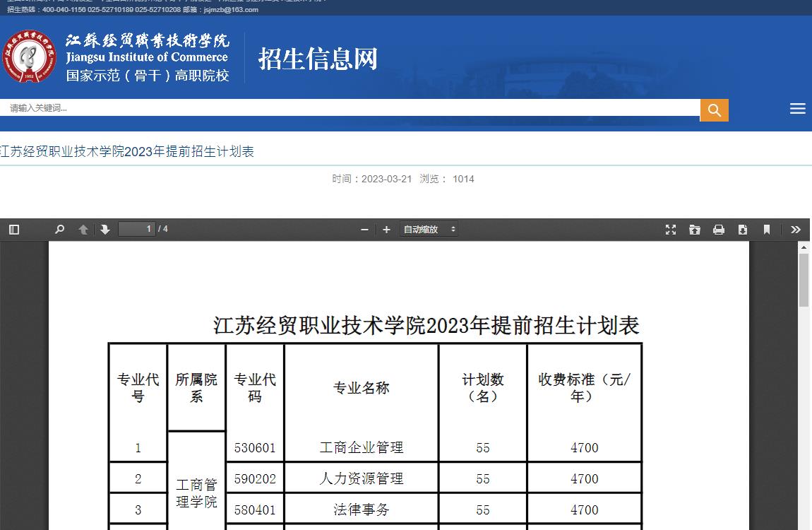Click email jsjmzb@163.com in top bar

(x=231, y=9)
